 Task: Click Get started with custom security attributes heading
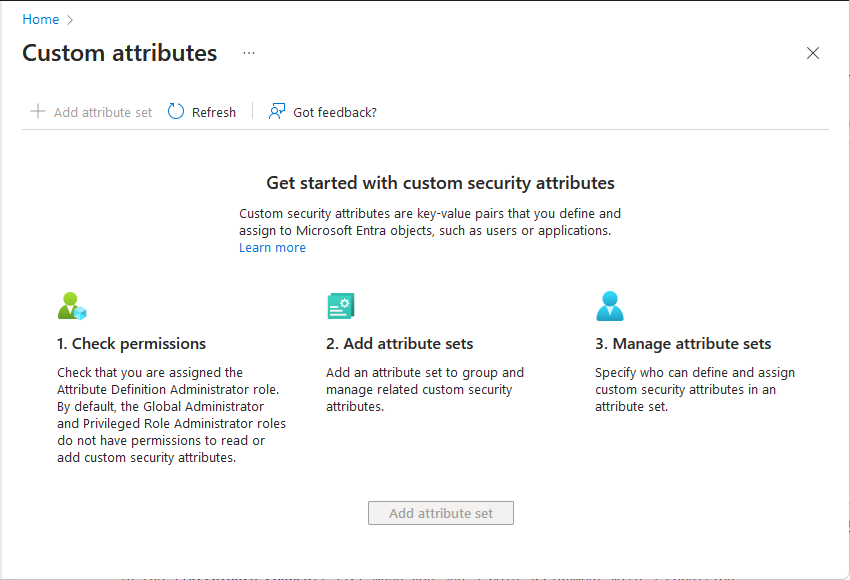(x=440, y=183)
